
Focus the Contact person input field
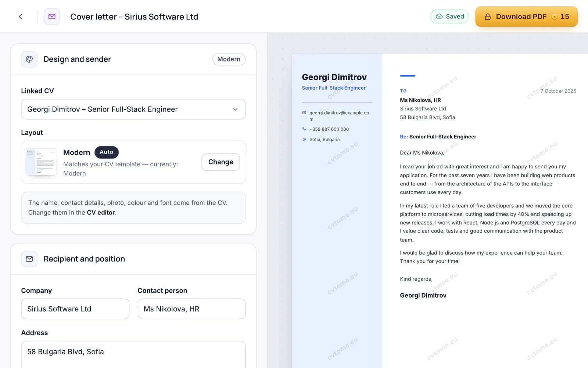pyautogui.click(x=191, y=309)
